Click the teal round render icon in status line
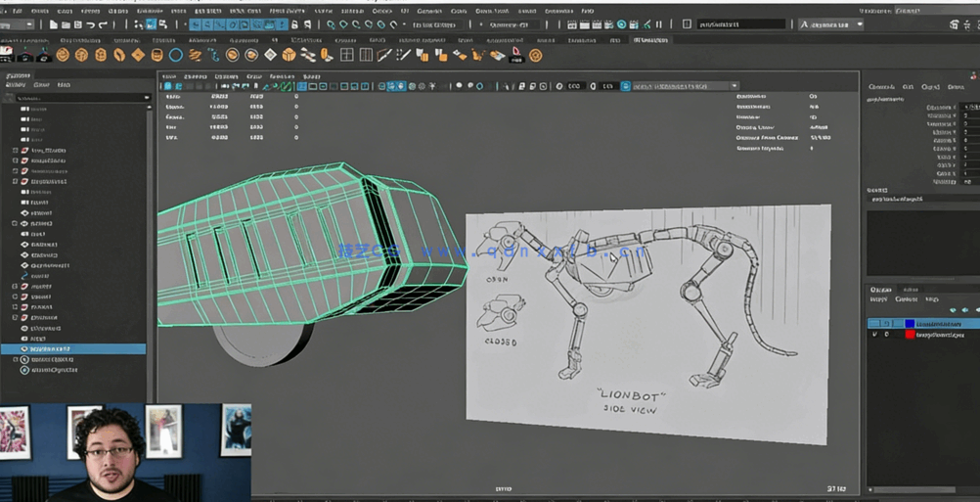 (x=621, y=24)
